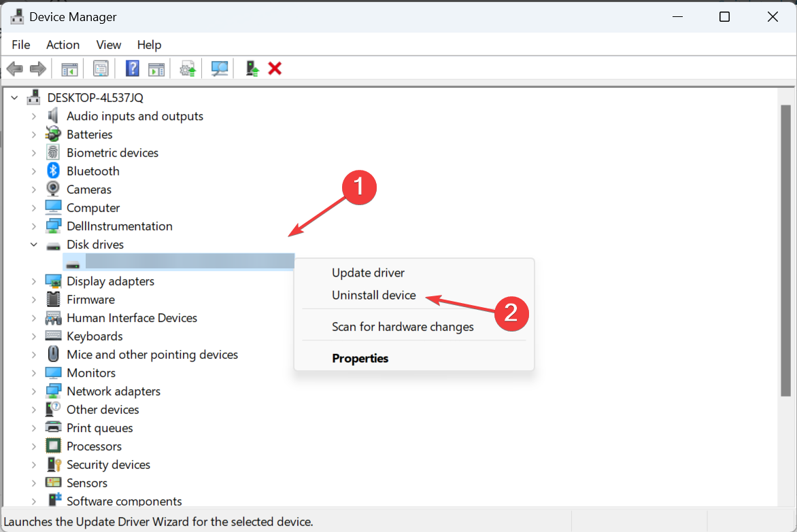Screen dimensions: 797x532
Task: Expand the Other devices chevron
Action: tap(33, 410)
